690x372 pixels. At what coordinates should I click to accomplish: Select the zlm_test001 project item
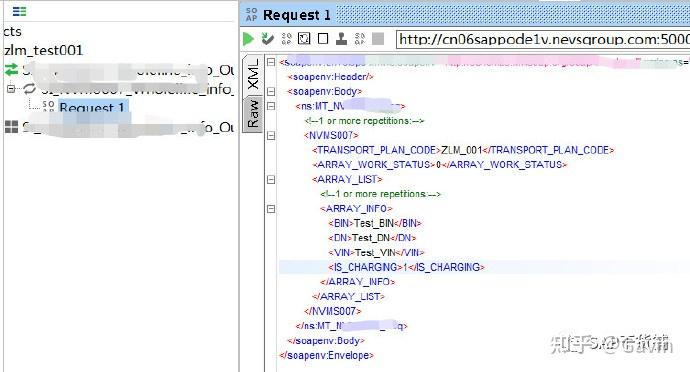coord(44,50)
